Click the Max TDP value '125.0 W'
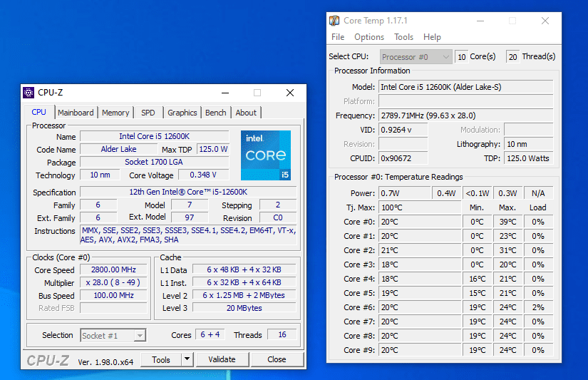588x380 pixels. click(213, 149)
